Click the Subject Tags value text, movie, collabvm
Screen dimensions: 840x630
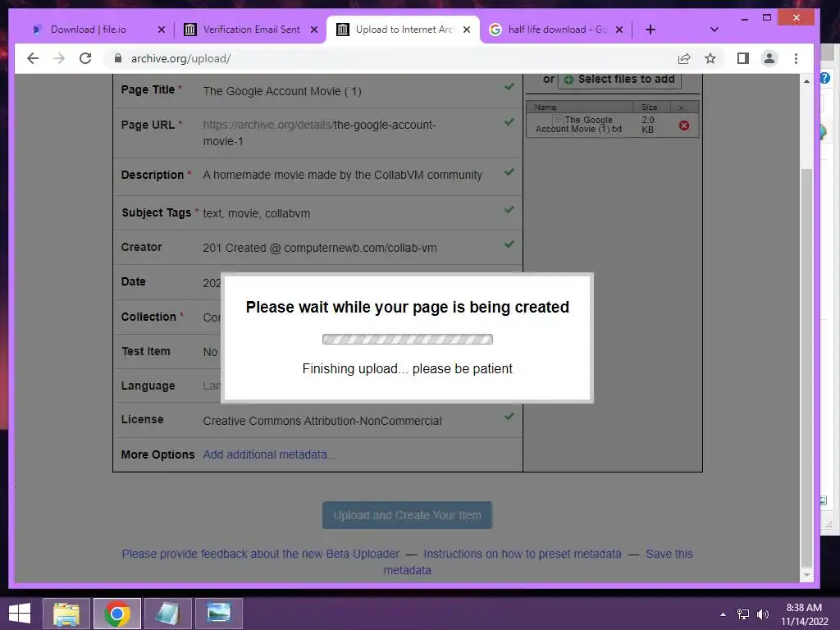tap(256, 213)
